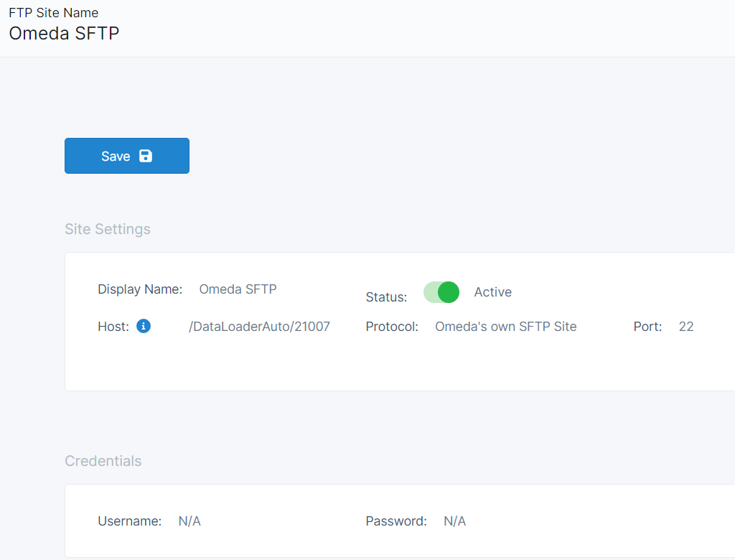Toggle the Status switch off
Screen dimensions: 735x560
pos(441,292)
